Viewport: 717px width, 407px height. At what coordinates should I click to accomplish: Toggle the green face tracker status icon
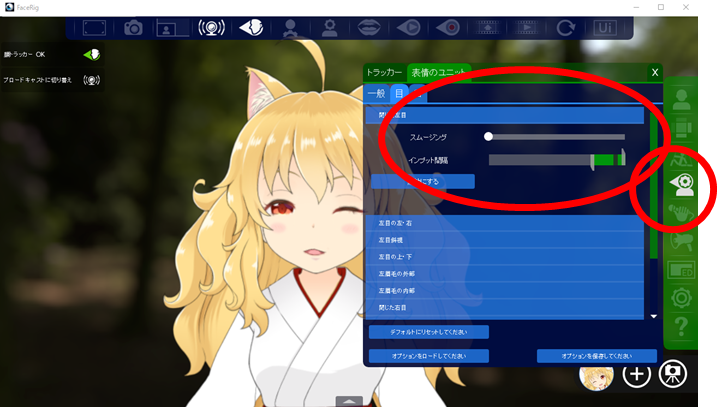92,55
